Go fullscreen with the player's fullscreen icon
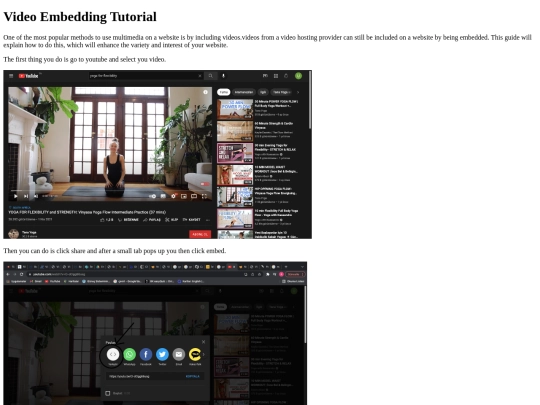This screenshot has width=540, height=405. click(204, 196)
